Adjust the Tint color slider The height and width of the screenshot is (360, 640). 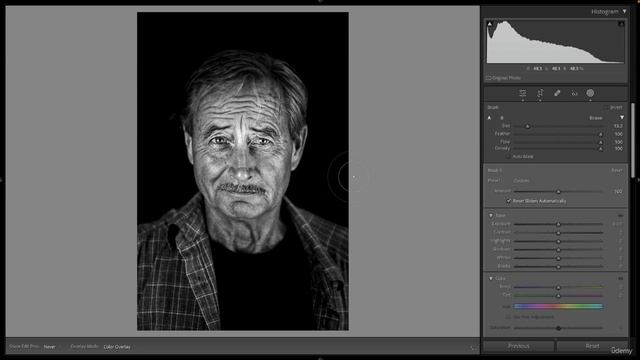(x=558, y=295)
